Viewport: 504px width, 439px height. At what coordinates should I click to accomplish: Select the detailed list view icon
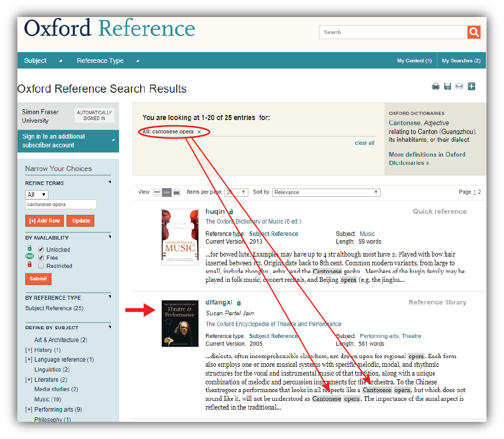[176, 192]
